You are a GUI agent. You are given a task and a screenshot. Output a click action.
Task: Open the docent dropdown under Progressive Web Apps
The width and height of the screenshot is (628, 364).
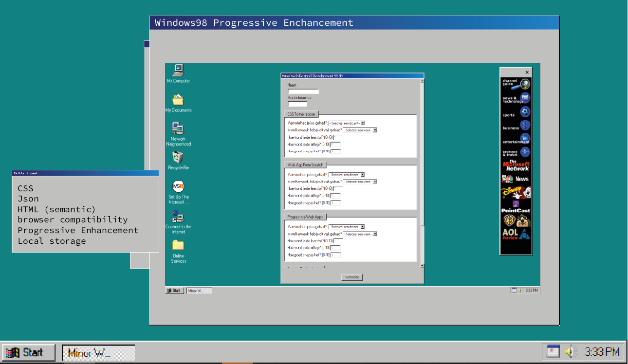click(x=347, y=226)
